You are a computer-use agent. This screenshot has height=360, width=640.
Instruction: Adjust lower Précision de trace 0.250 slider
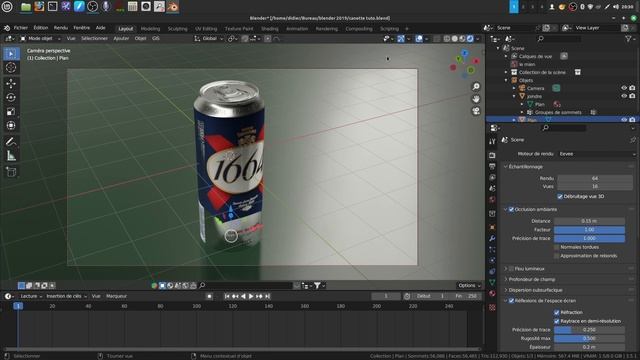tap(589, 330)
